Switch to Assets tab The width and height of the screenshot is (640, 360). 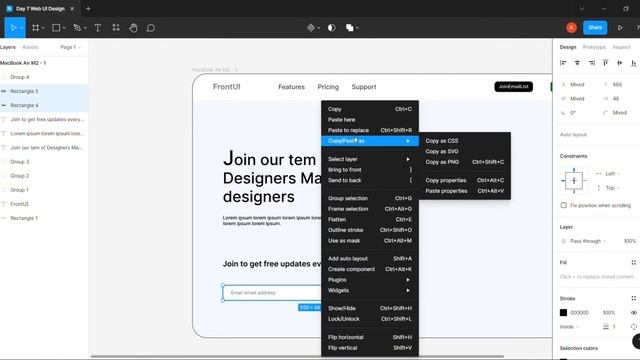30,47
